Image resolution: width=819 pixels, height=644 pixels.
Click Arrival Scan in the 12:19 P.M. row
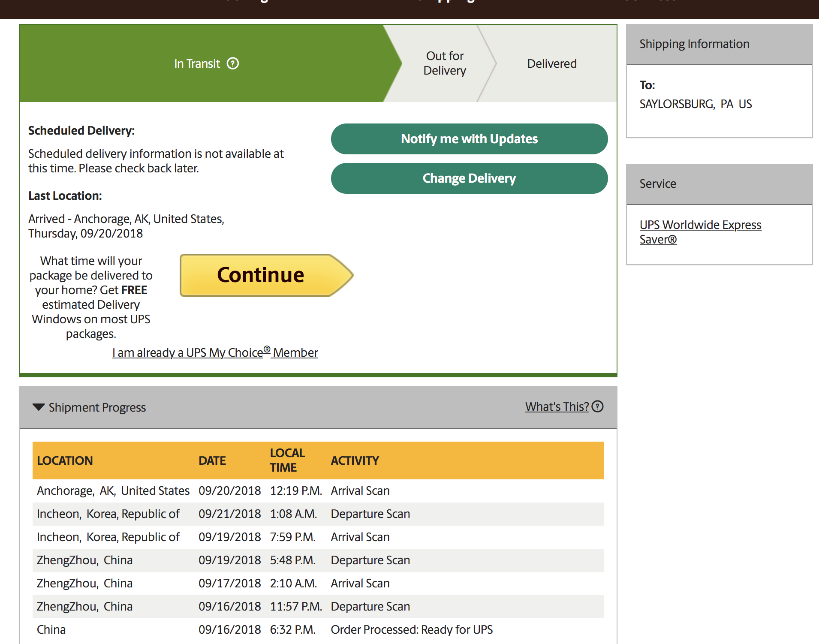(x=360, y=491)
